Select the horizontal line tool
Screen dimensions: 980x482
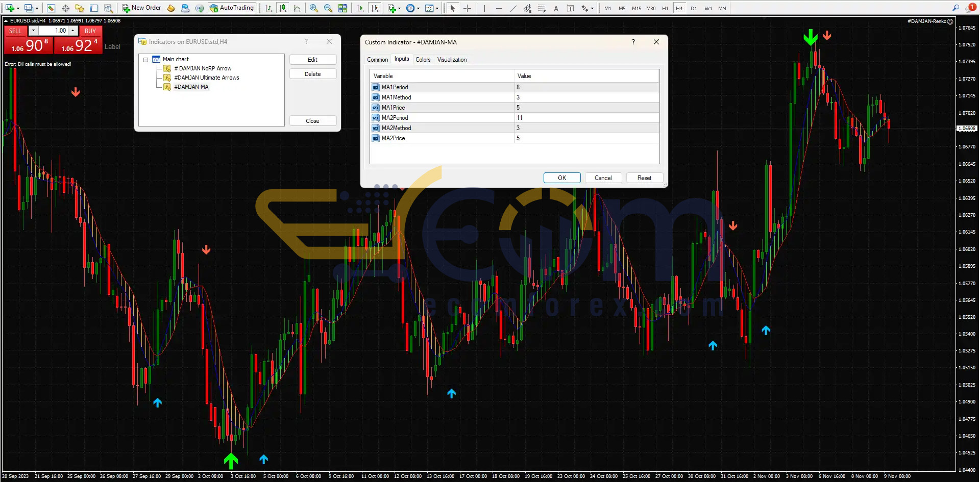tap(499, 8)
